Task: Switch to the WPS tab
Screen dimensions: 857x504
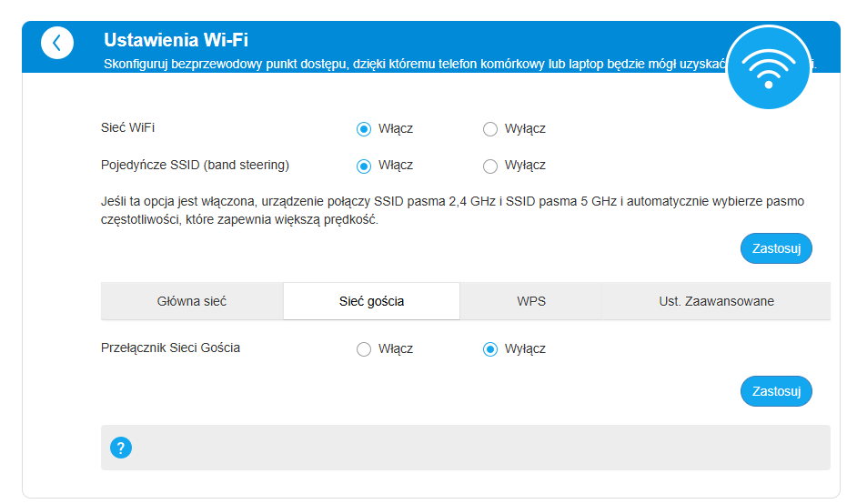Action: 531,301
